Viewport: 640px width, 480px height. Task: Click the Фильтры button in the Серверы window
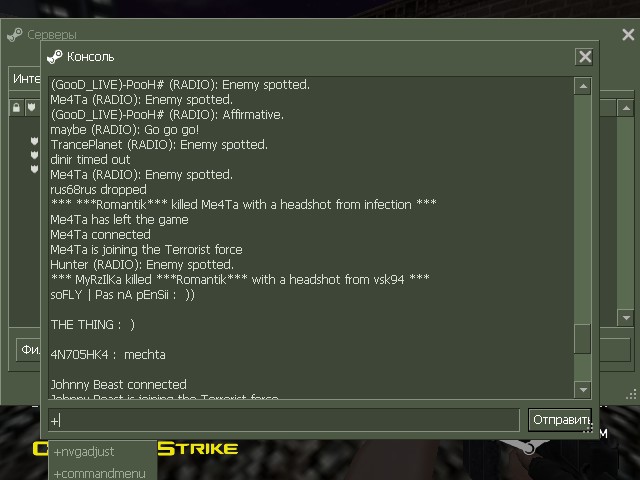point(29,349)
